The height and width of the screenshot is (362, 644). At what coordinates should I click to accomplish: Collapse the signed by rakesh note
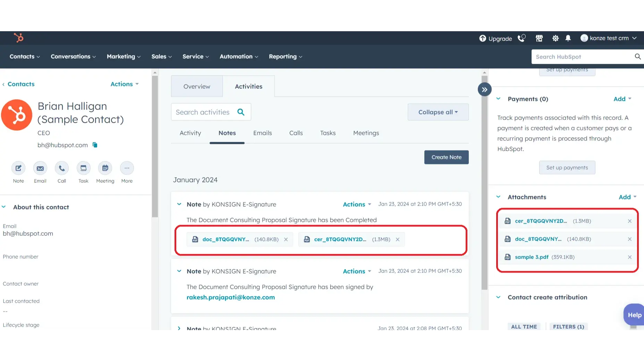tap(179, 271)
